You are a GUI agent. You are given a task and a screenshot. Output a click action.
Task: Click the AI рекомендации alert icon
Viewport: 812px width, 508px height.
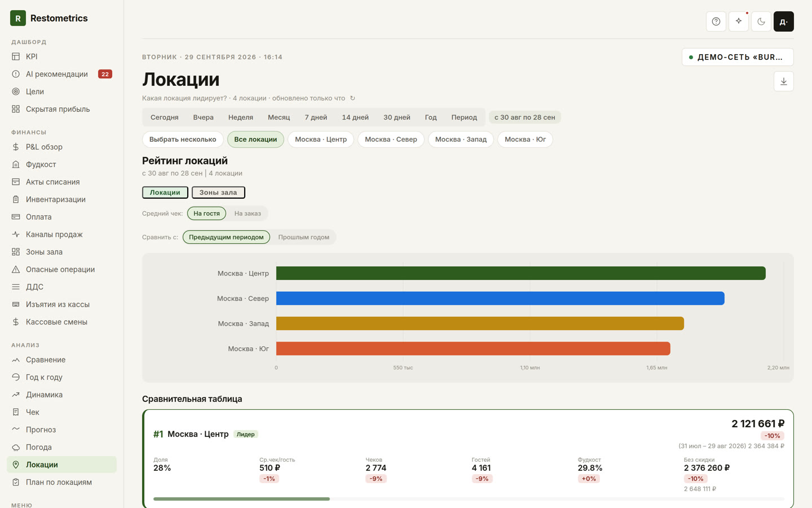(16, 74)
